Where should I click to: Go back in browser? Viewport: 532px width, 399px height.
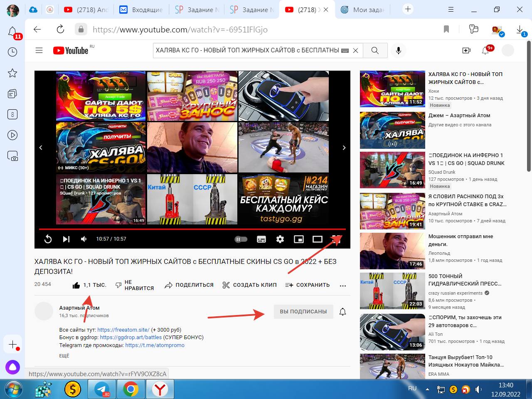[x=37, y=29]
